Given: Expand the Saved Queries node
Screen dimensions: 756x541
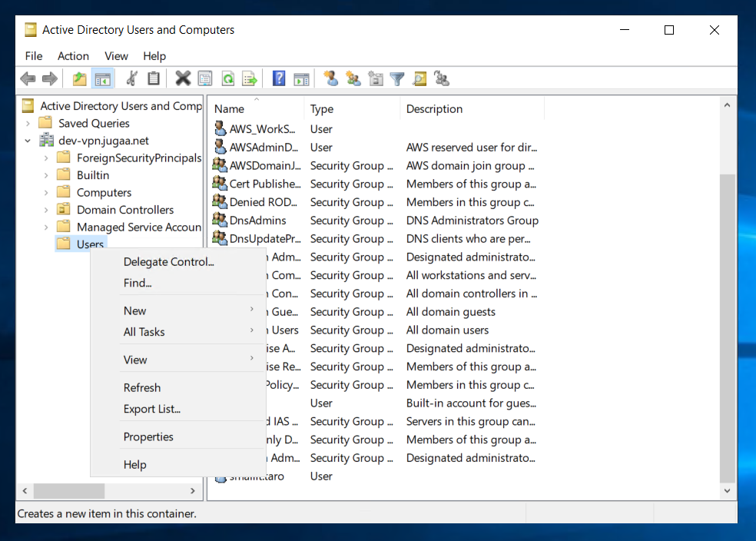Looking at the screenshot, I should point(28,123).
